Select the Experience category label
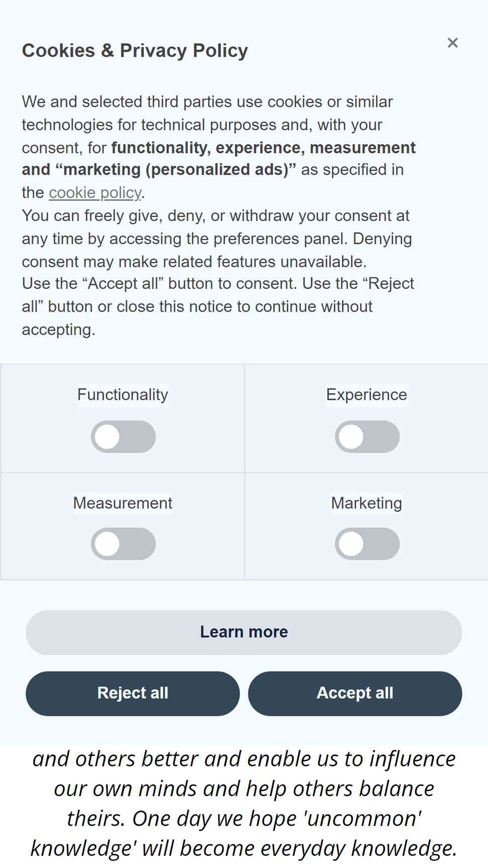This screenshot has width=488, height=868. coord(367,395)
